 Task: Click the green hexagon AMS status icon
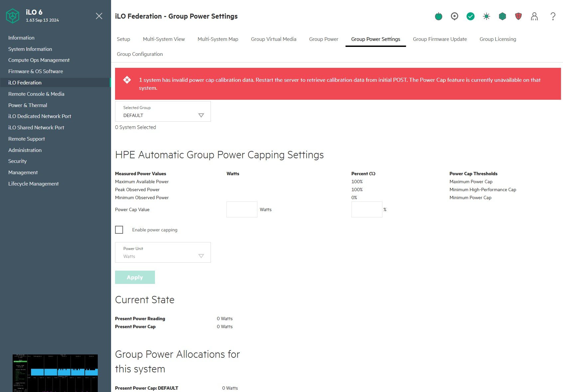click(x=502, y=16)
